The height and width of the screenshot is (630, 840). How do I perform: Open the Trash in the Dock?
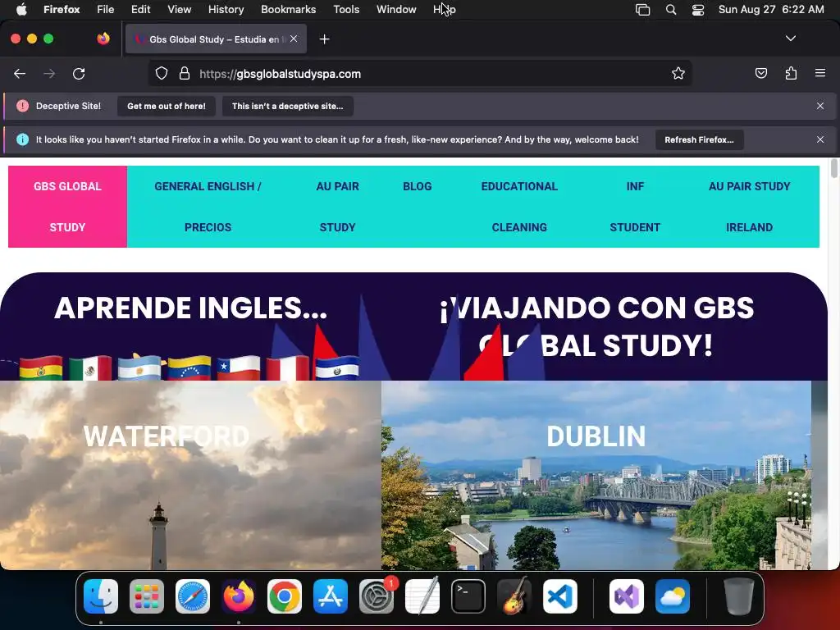click(x=739, y=596)
